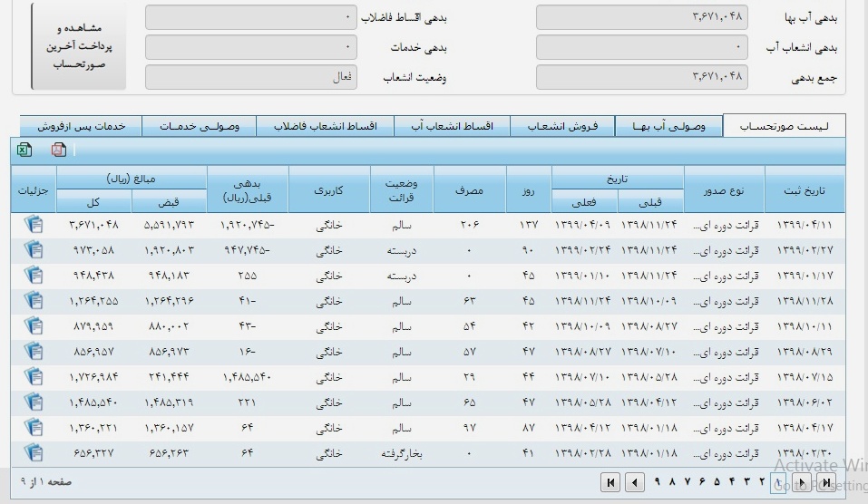Open details icon for the 1398/04/17 bill

pyautogui.click(x=34, y=427)
